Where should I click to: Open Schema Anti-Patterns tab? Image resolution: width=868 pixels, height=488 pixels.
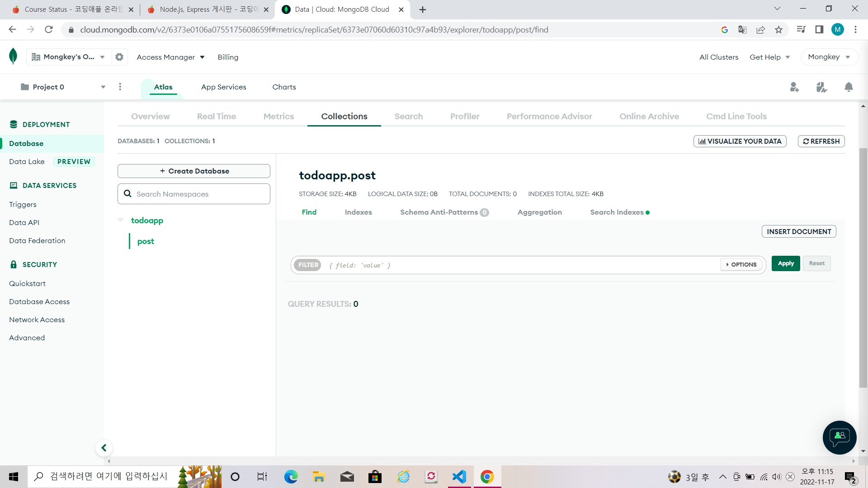click(444, 212)
